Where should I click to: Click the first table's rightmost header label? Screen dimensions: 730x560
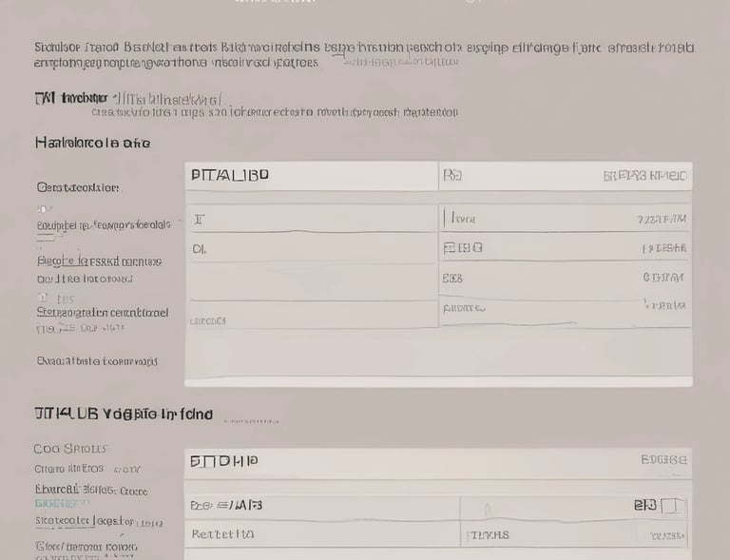coord(644,176)
